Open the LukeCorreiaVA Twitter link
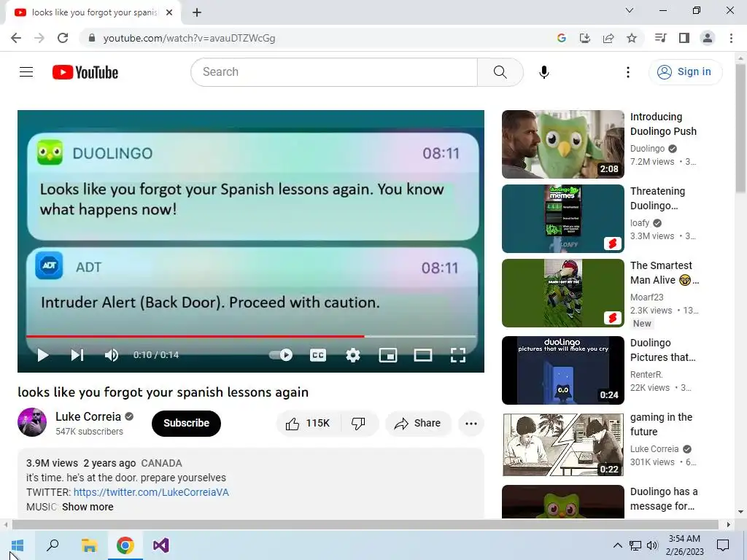Screen dimensions: 747x560 tap(151, 492)
